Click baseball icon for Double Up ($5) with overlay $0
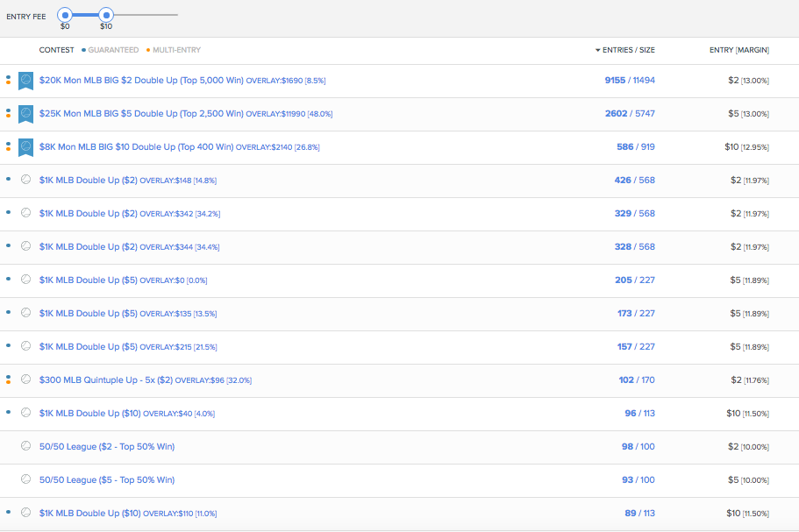This screenshot has width=799, height=532. point(25,280)
